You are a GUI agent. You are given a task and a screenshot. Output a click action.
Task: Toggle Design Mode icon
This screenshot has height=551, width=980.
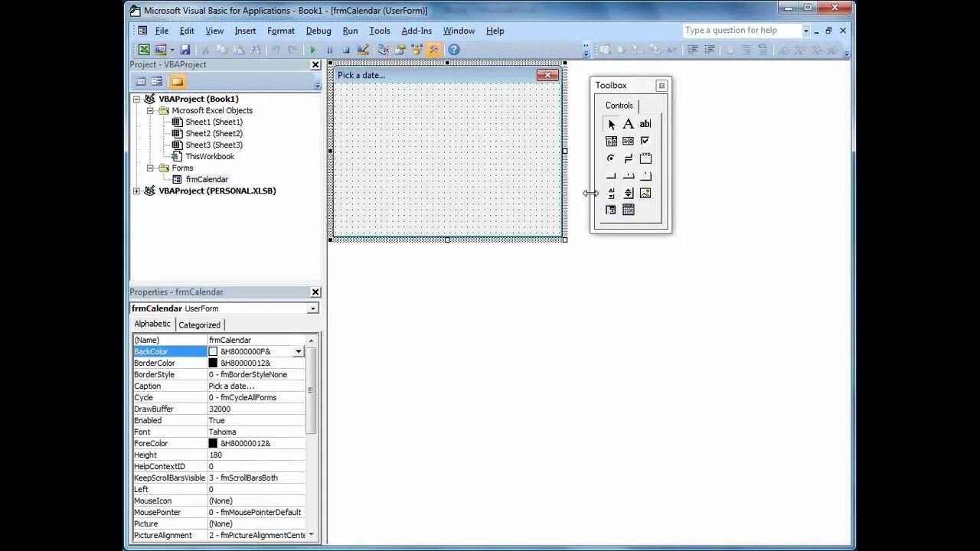(x=363, y=50)
